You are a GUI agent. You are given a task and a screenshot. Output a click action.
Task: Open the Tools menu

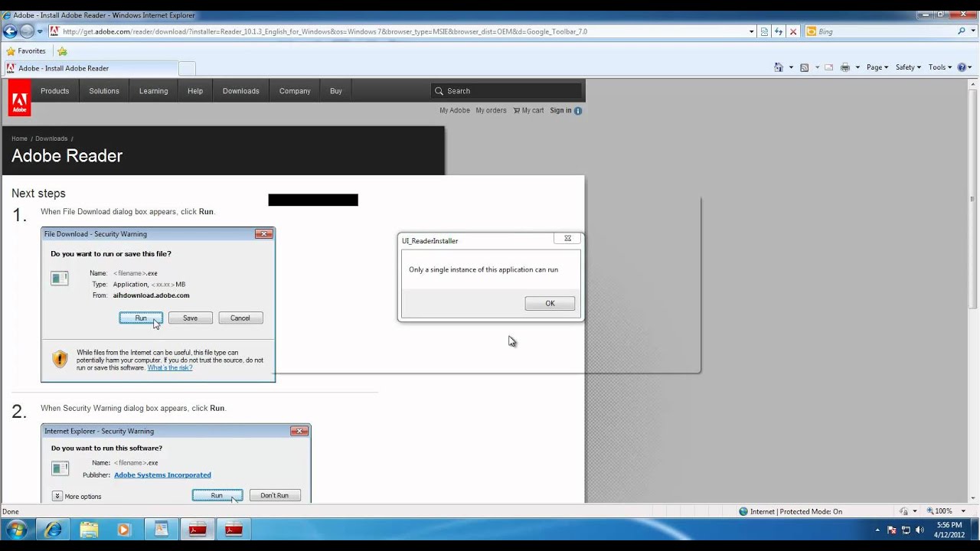point(940,67)
